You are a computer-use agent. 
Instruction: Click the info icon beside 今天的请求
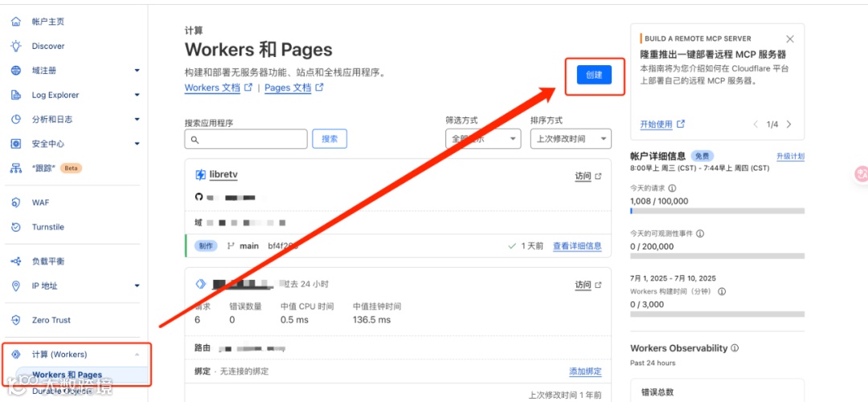click(672, 188)
